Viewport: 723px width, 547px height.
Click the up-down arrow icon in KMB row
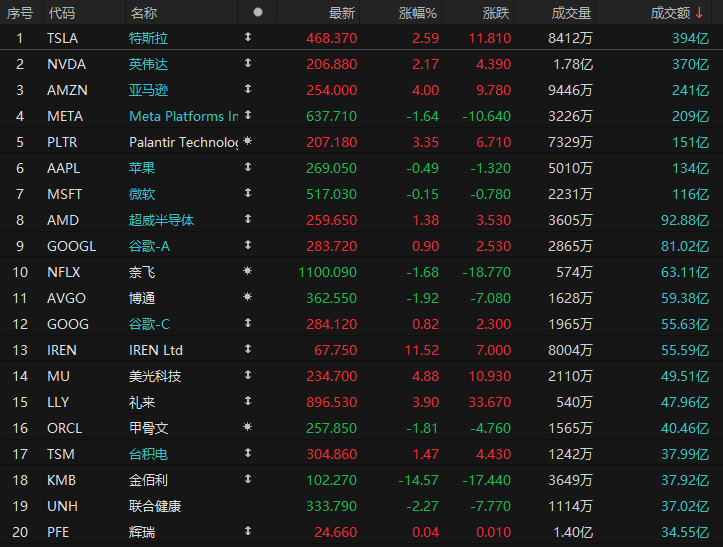click(248, 479)
